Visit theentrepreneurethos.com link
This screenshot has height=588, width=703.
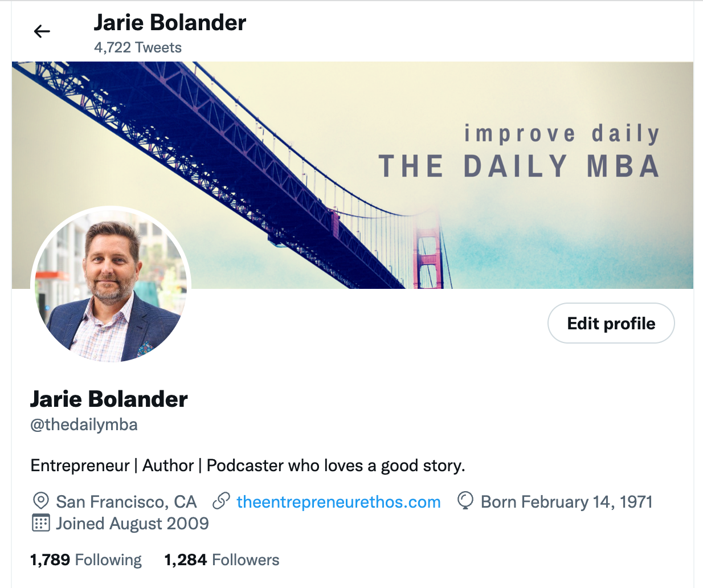(338, 502)
